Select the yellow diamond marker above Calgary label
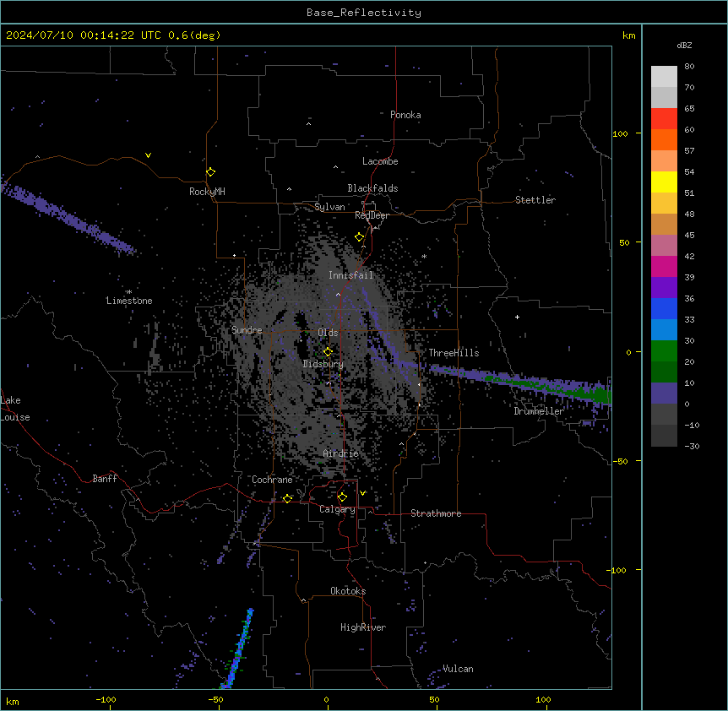 (342, 497)
